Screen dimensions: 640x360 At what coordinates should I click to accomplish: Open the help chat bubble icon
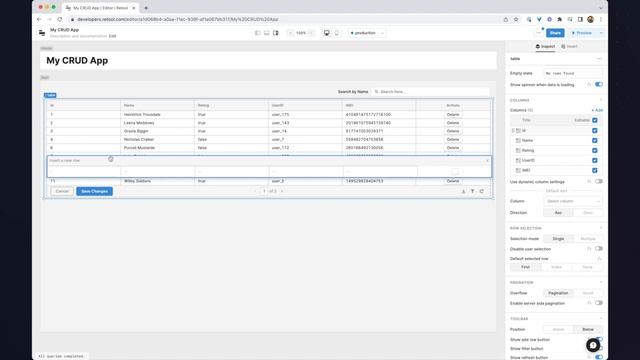point(593,345)
